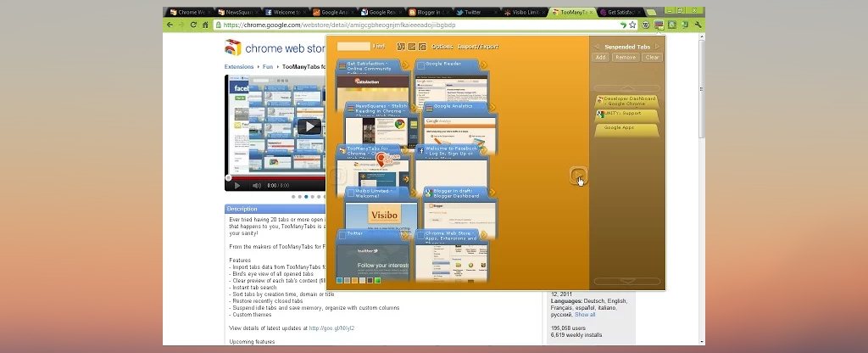Viewport: 868px width, 353px height.
Task: Reload the page with refresh icon
Action: click(x=193, y=25)
